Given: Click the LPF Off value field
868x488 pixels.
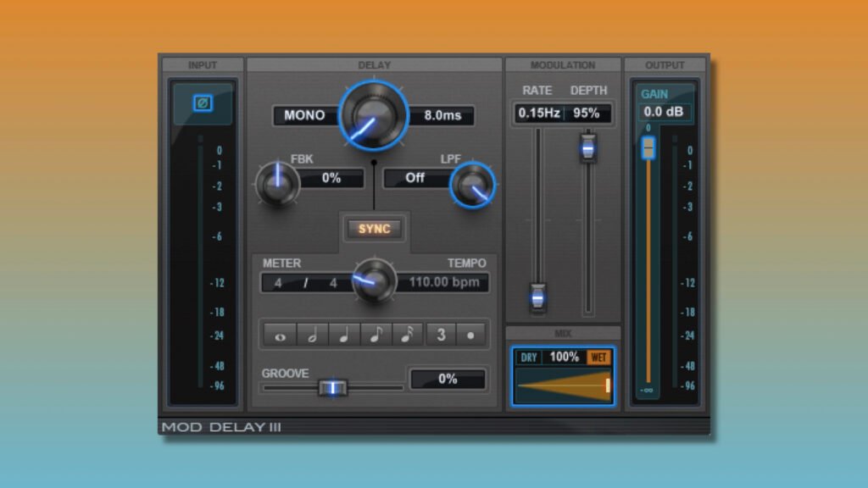Looking at the screenshot, I should [415, 178].
